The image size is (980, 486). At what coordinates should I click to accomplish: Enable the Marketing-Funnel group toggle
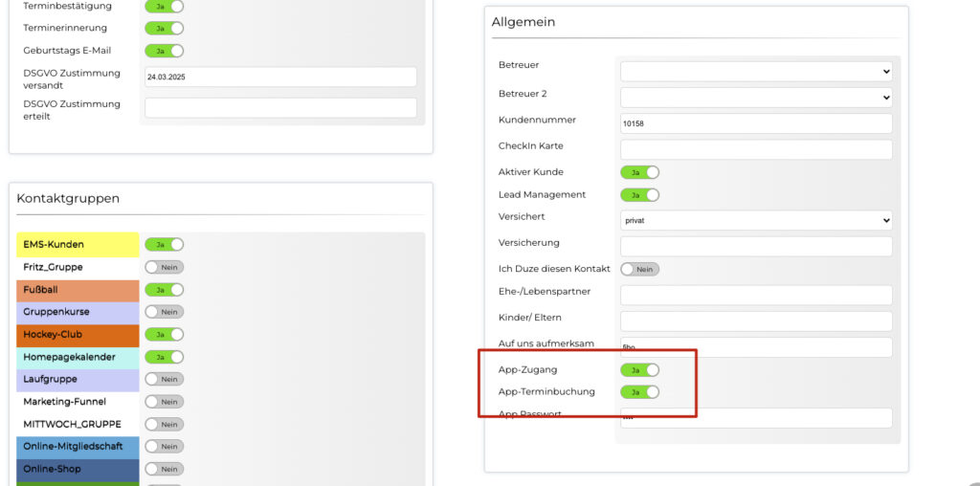click(x=164, y=402)
